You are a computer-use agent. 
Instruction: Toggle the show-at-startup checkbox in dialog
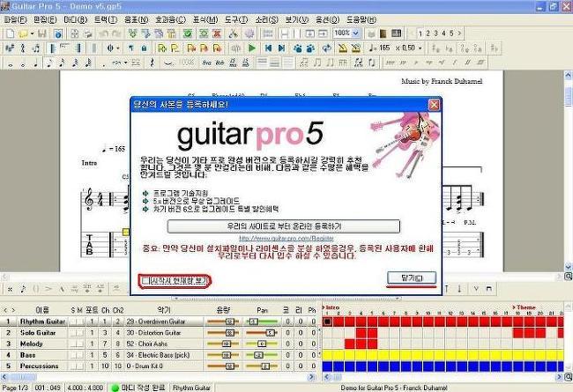point(146,281)
